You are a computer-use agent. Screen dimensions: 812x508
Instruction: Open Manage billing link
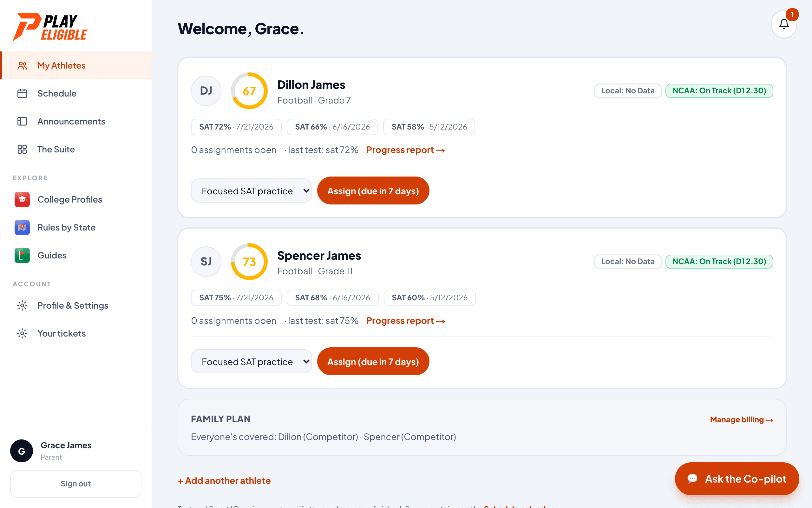pos(742,420)
